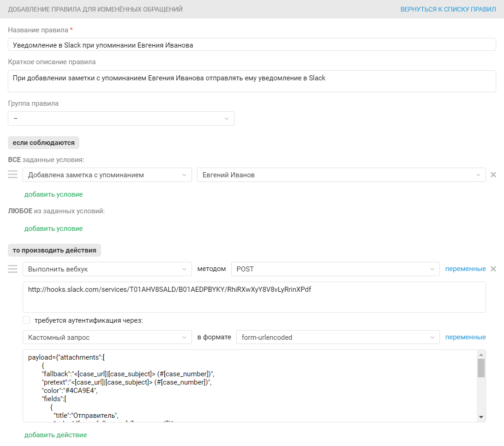Click drag handle of the mention condition row
This screenshot has width=504, height=446.
pos(12,175)
